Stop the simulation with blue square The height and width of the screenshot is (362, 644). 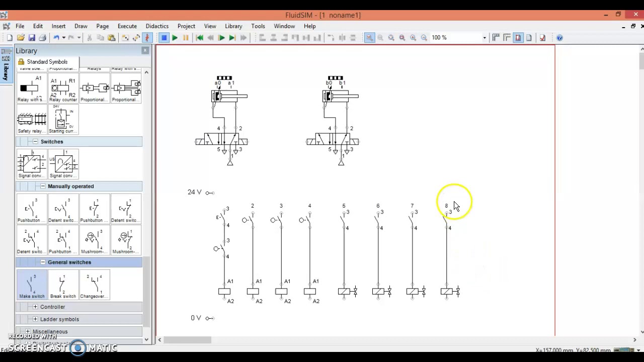[x=164, y=38]
